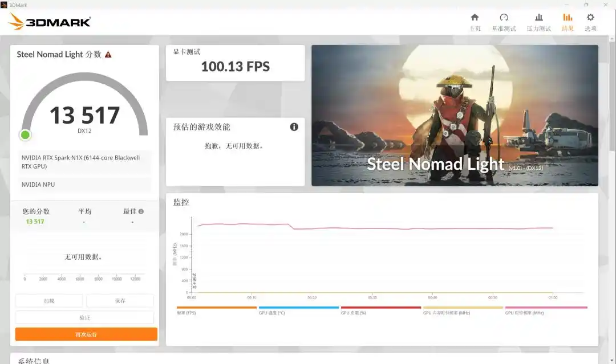Minimize the 3DMark window
The image size is (616, 364).
pos(566,5)
